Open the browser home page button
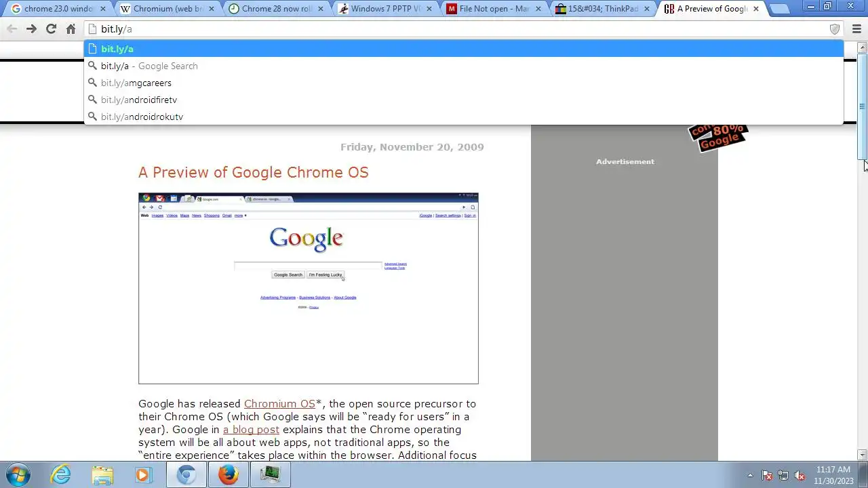This screenshot has width=868, height=488. coord(71,29)
